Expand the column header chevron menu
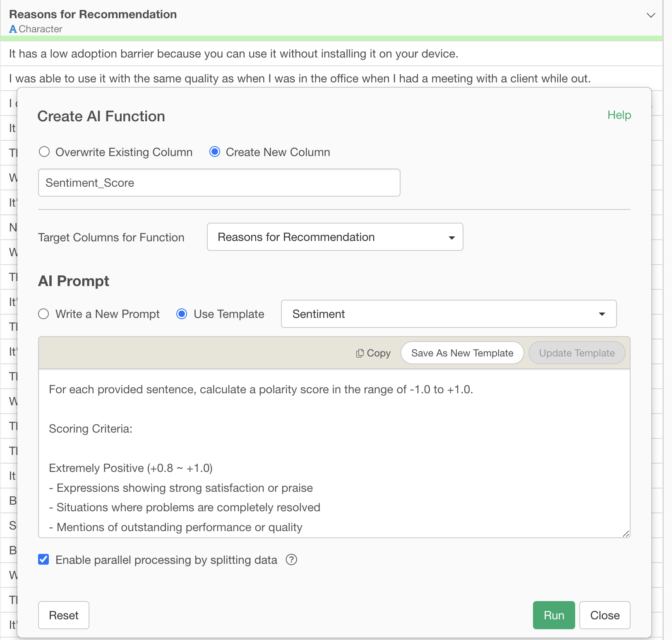Screen dimensions: 672x640 pyautogui.click(x=650, y=15)
